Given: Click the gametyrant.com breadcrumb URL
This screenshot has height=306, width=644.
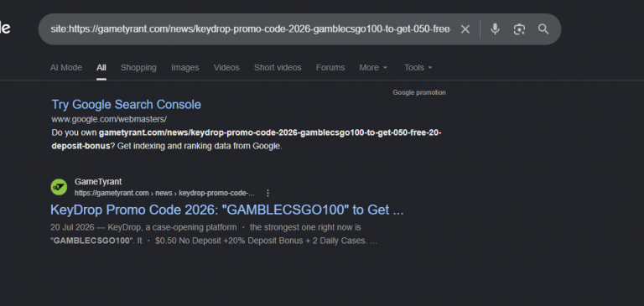Looking at the screenshot, I should tap(164, 193).
